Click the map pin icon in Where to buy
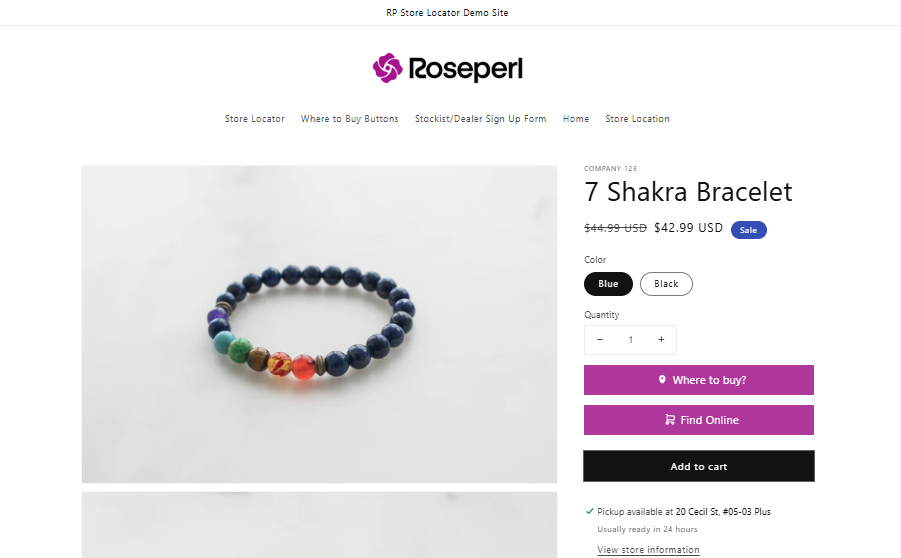This screenshot has width=901, height=558. point(662,379)
